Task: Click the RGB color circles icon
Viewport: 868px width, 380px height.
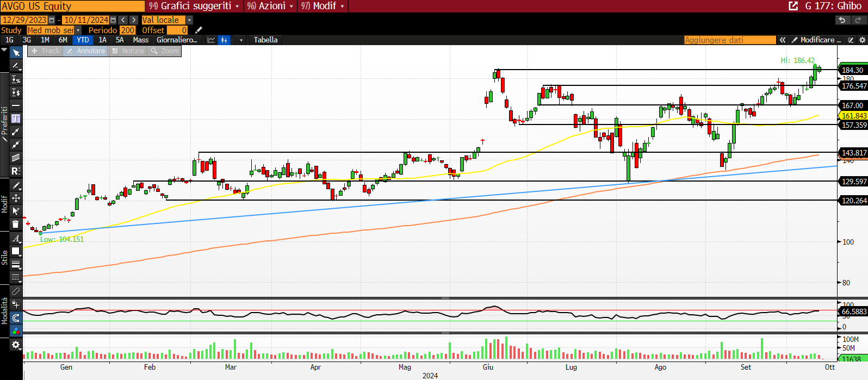Action: point(16,331)
